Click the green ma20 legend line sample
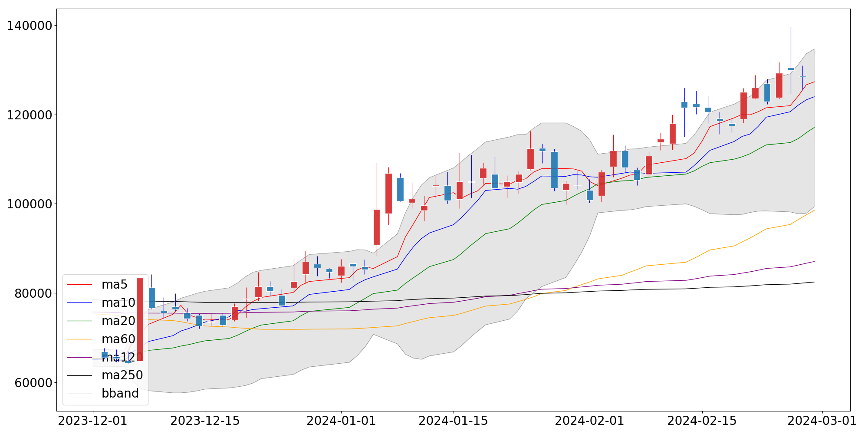The image size is (868, 434). (80, 321)
